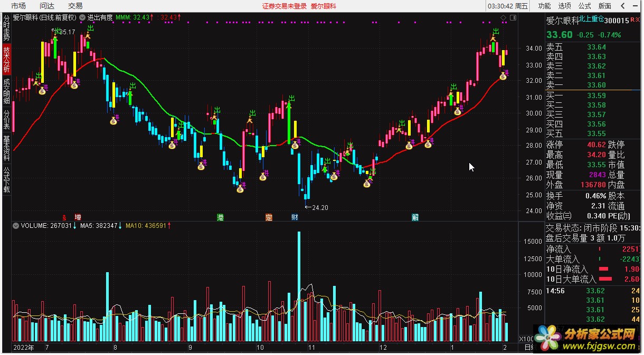Screen dimensions: 644x355
Task: Select the 分价表 sidebar tab
Action: (6, 119)
